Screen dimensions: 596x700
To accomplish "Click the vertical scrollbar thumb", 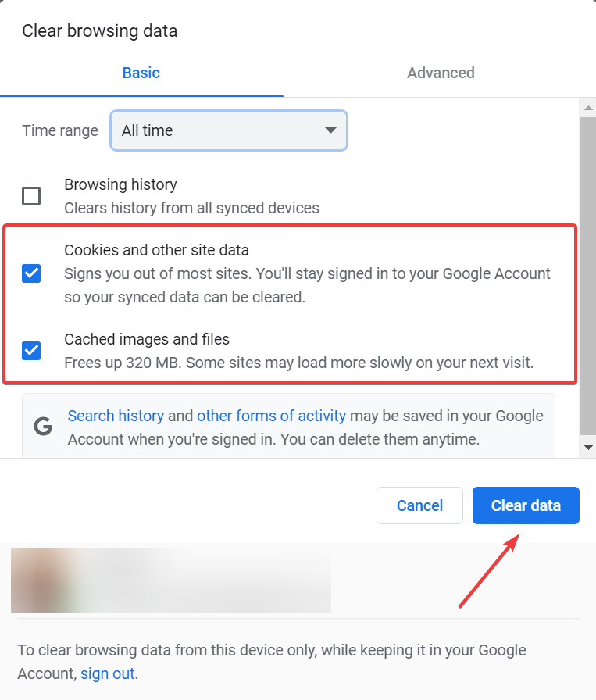I will 588,276.
